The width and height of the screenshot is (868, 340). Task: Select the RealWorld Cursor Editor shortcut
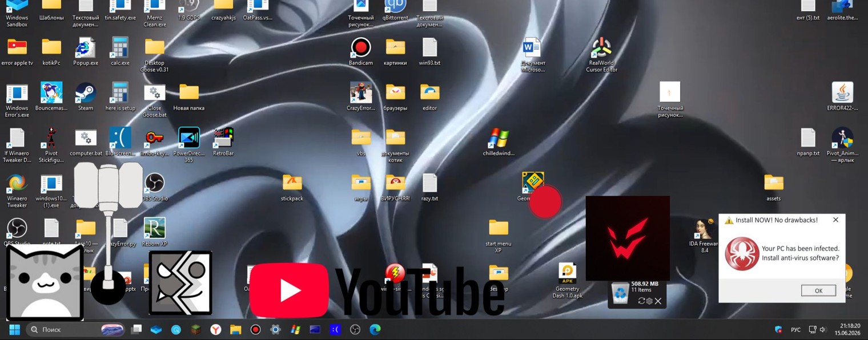[602, 55]
